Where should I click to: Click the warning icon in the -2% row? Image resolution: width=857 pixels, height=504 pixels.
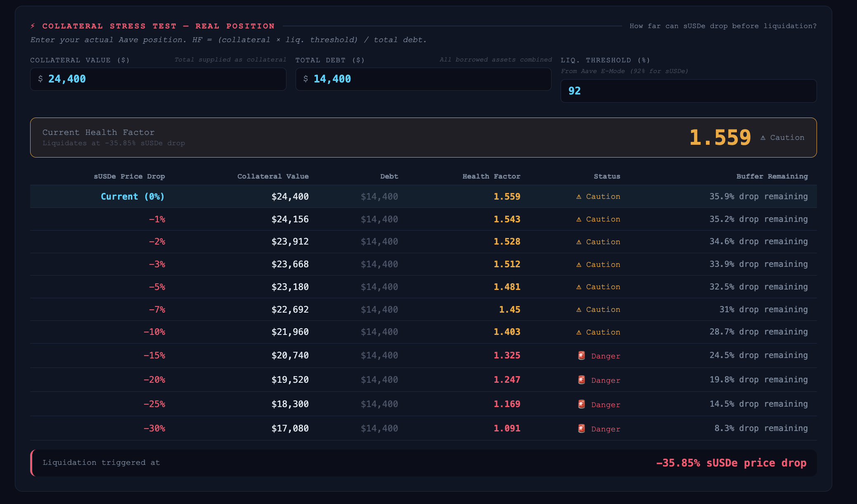click(579, 242)
